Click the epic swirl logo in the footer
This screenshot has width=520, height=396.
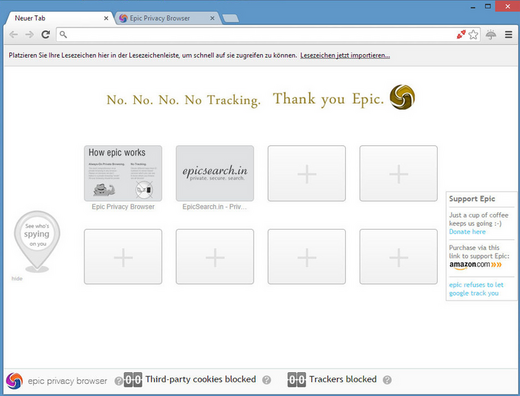pyautogui.click(x=14, y=381)
